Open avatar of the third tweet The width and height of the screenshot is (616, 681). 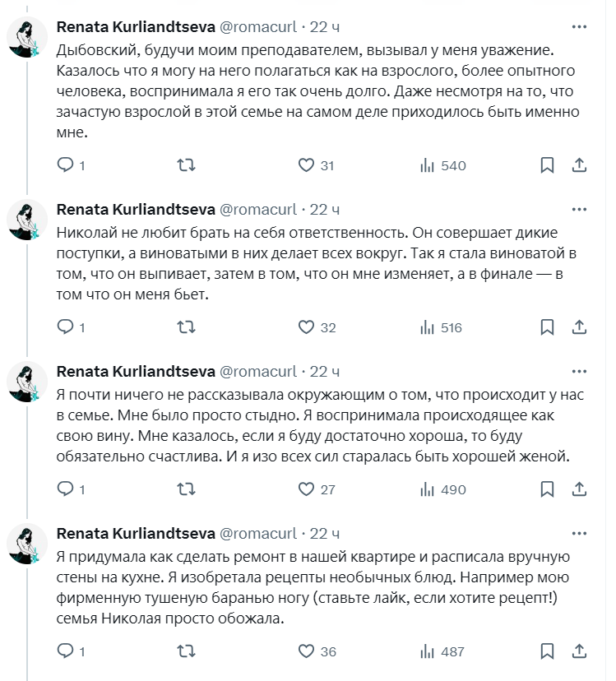27,382
